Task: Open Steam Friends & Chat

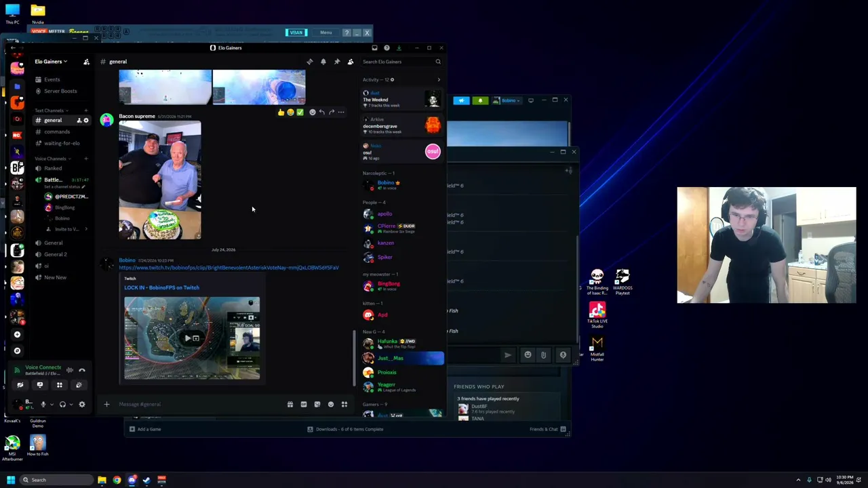Action: [x=547, y=429]
